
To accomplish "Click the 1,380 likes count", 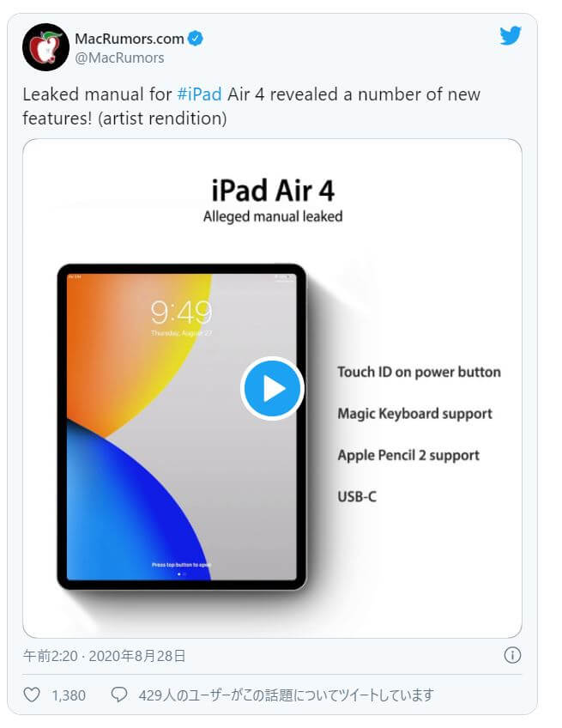I will (69, 695).
